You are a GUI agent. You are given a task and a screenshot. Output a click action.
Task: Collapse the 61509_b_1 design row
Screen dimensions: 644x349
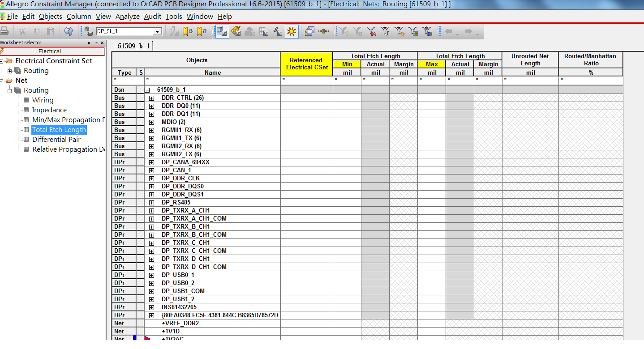pos(147,90)
